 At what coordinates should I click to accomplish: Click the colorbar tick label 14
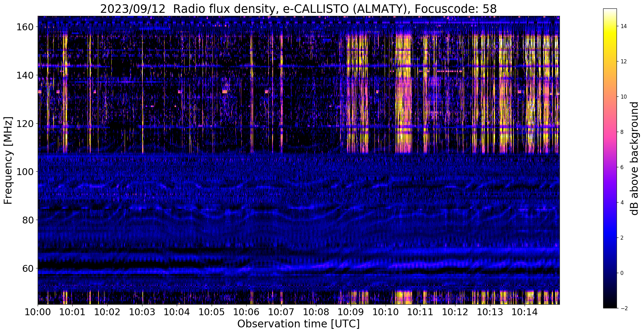click(624, 26)
